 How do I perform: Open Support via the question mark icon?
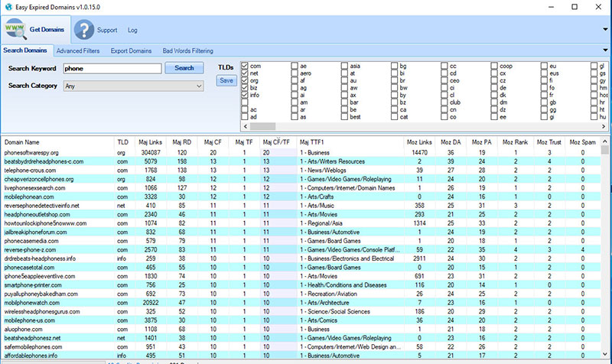coord(83,30)
